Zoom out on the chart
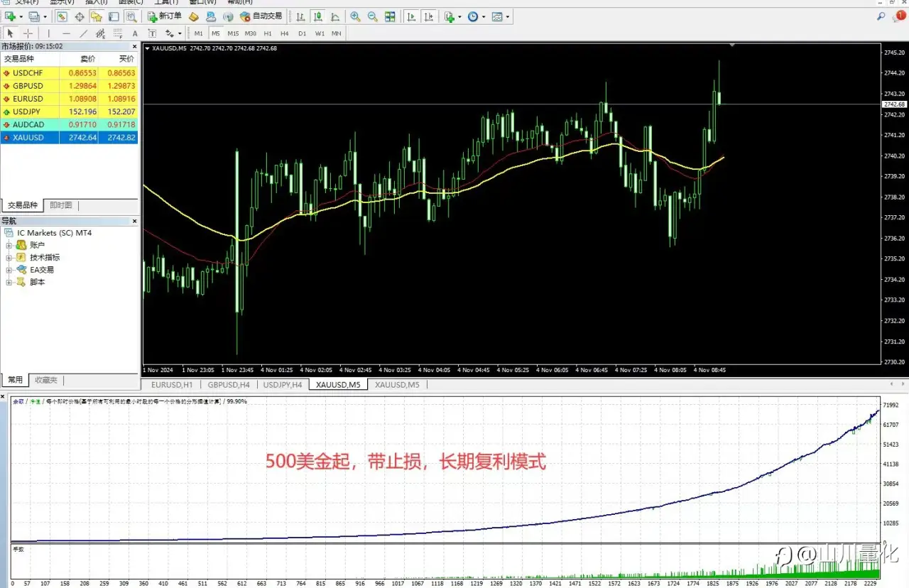This screenshot has height=588, width=909. [372, 16]
